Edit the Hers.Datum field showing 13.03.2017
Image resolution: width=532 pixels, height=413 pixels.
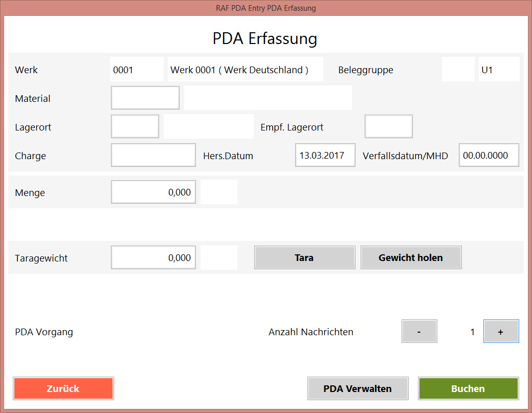(x=325, y=155)
